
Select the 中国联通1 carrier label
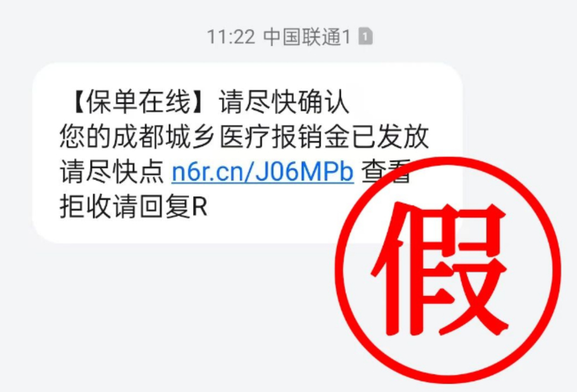(x=307, y=37)
